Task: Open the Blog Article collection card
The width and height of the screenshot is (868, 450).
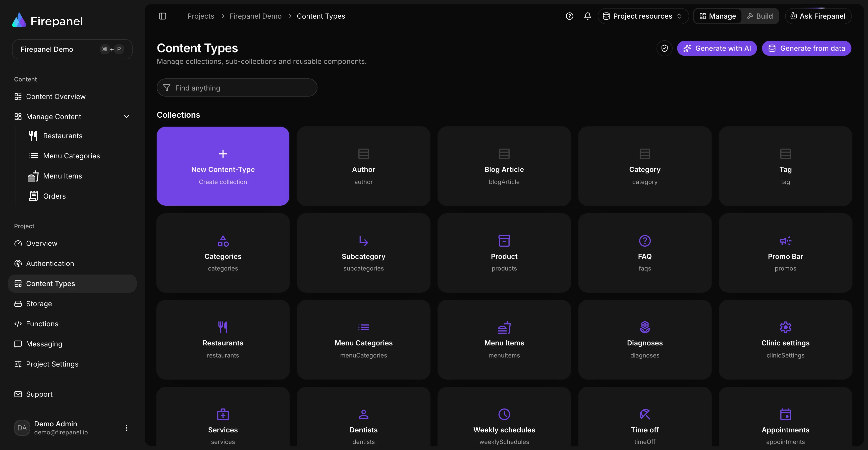Action: click(x=504, y=166)
